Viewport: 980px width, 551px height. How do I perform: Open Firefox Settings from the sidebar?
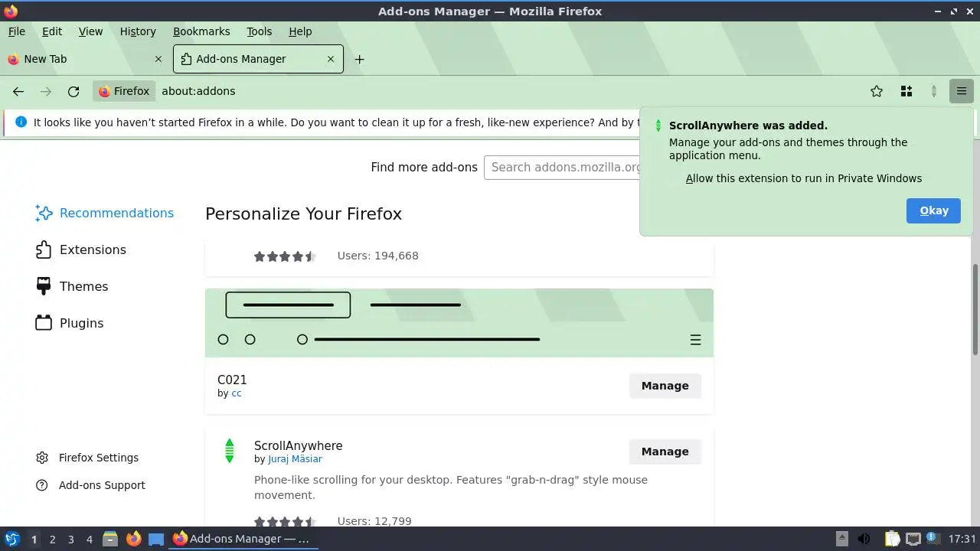point(87,458)
